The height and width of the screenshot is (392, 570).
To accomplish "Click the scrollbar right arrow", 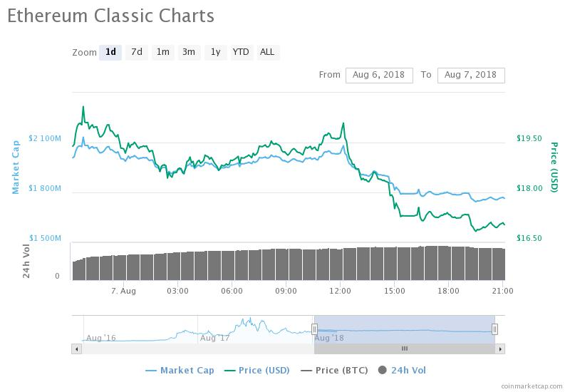I will tap(501, 349).
